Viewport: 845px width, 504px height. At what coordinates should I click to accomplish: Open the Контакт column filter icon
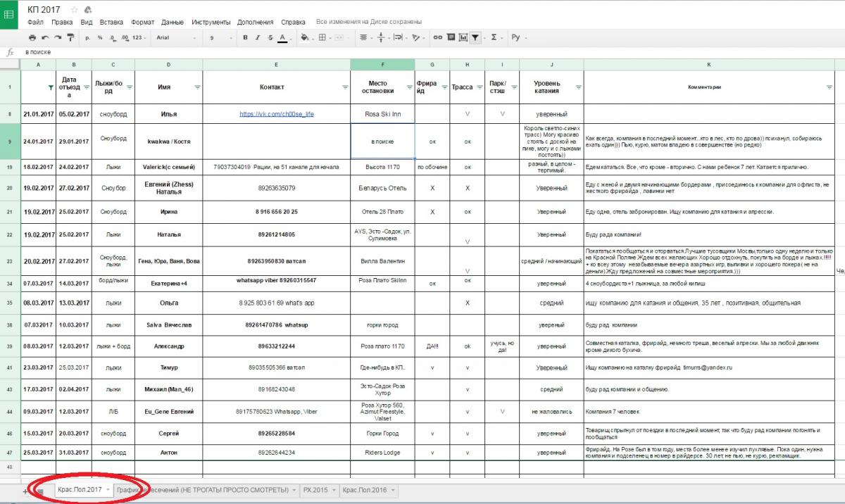(345, 87)
